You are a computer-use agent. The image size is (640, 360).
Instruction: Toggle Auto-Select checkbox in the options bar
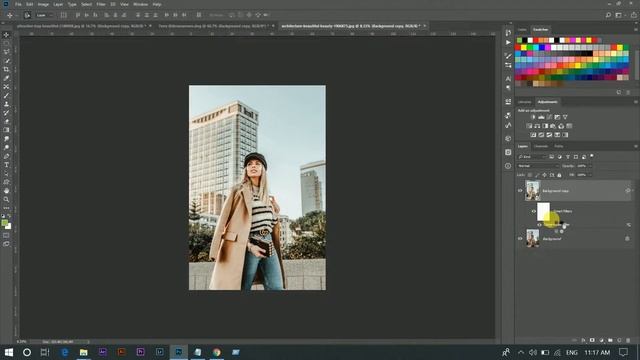pos(27,15)
